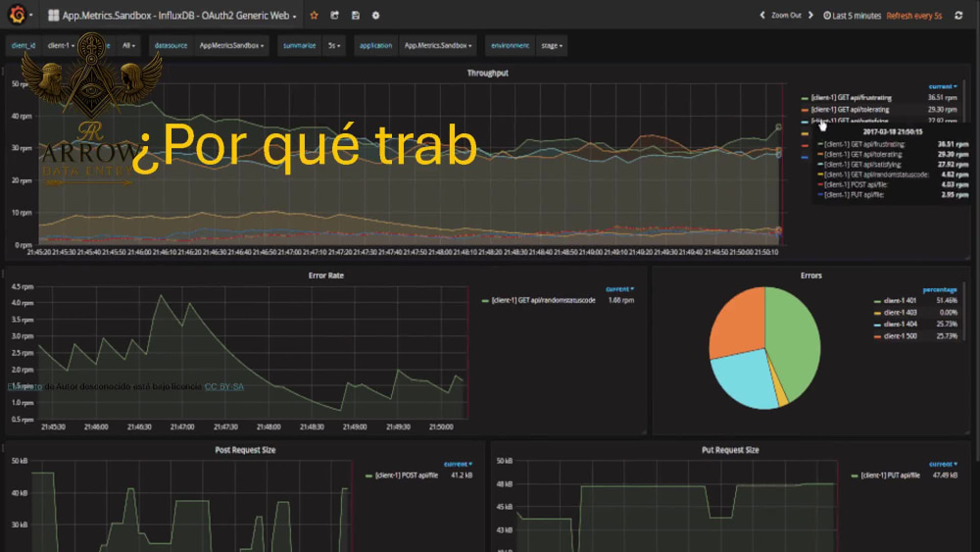
Task: Click the application variable label
Action: point(375,46)
